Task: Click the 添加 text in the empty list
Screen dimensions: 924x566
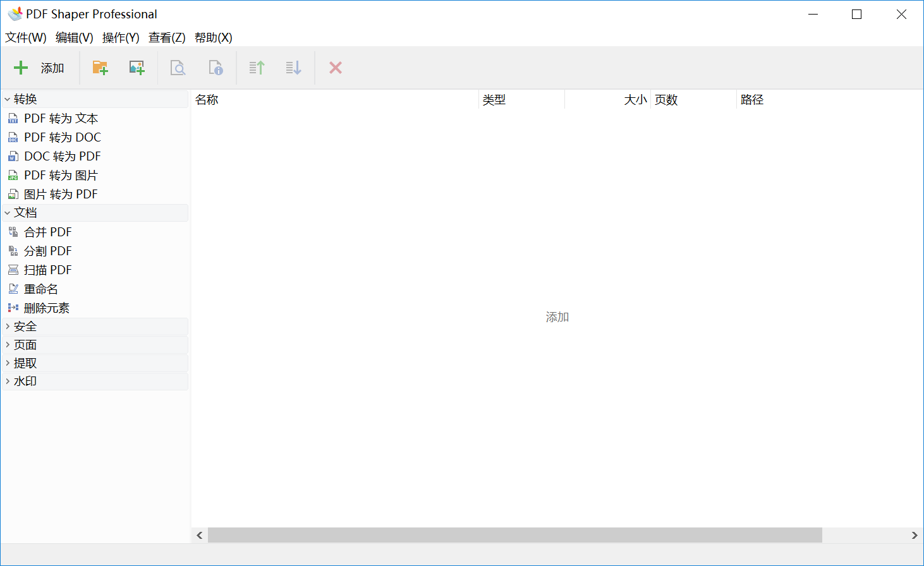Action: tap(557, 317)
